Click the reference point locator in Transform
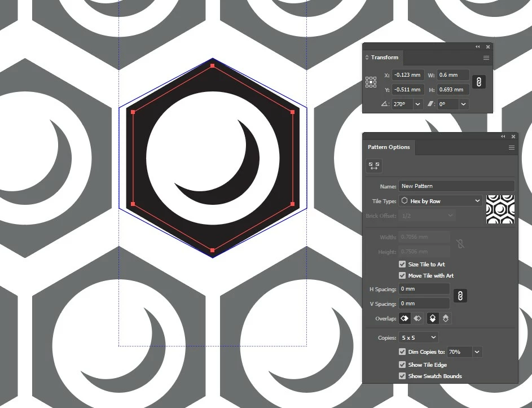The height and width of the screenshot is (408, 532). (x=371, y=82)
